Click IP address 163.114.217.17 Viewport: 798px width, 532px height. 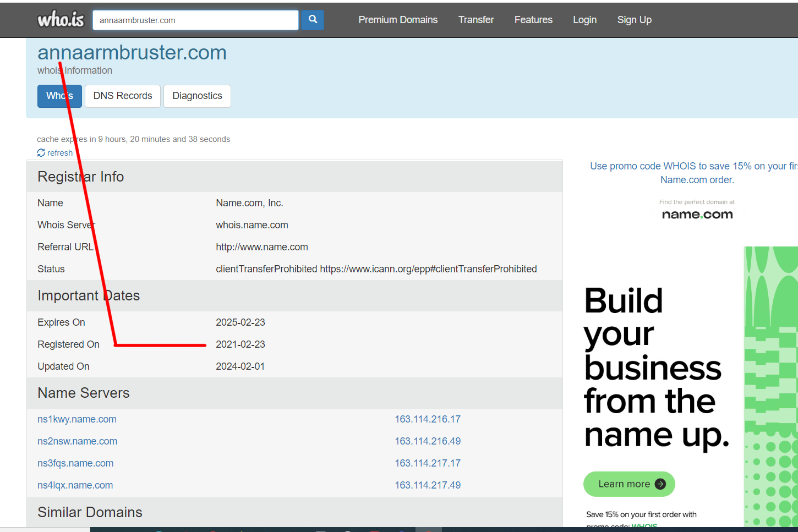coord(428,463)
